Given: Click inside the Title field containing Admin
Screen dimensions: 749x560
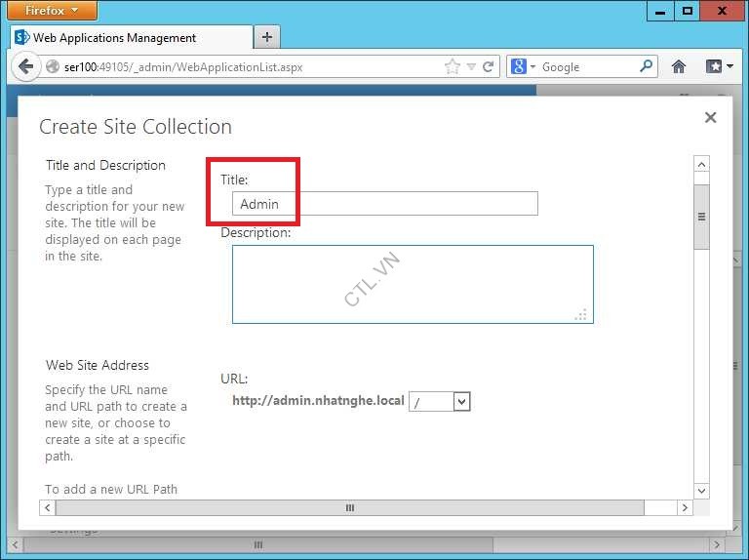Looking at the screenshot, I should click(x=385, y=204).
